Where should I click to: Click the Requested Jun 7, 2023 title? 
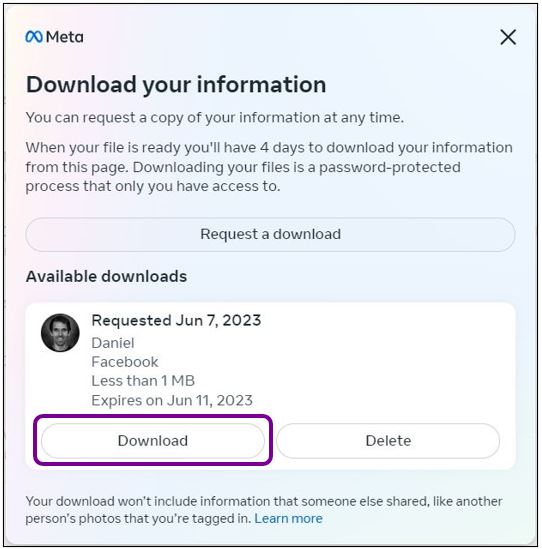click(176, 320)
